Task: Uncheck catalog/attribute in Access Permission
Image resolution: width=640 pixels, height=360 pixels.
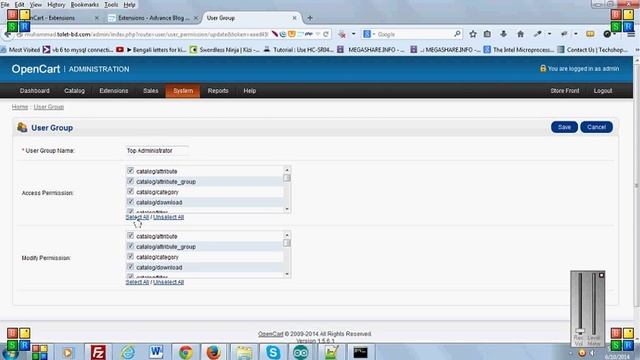Action: tap(131, 171)
